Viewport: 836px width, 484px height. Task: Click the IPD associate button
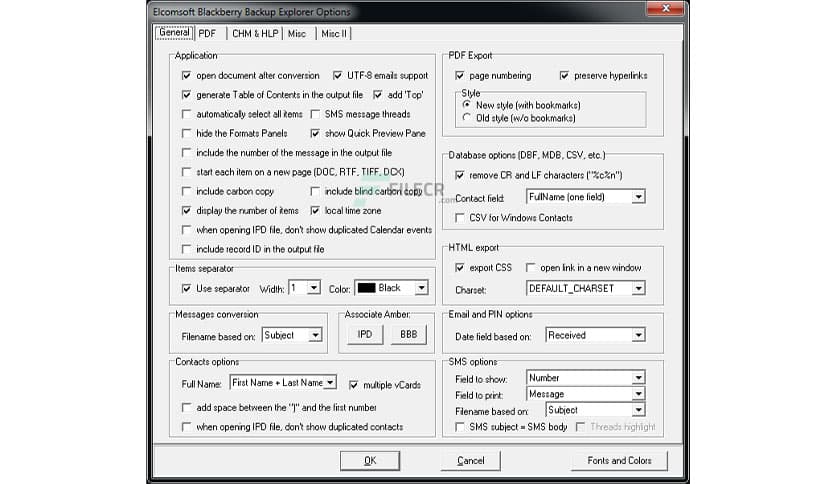[x=365, y=334]
